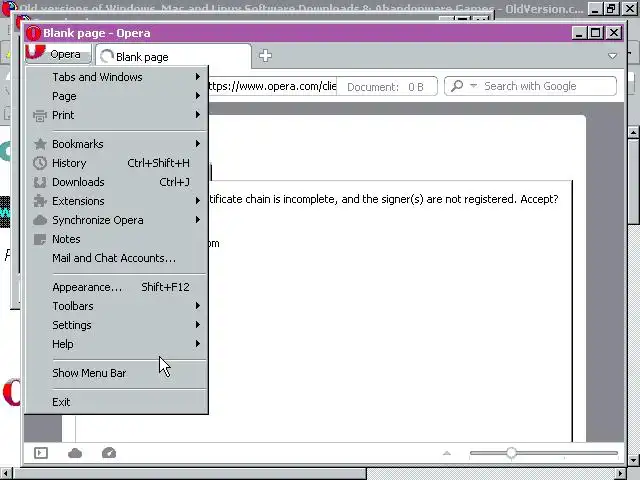Open the Toolbars submenu
The height and width of the screenshot is (480, 640).
[x=116, y=306]
